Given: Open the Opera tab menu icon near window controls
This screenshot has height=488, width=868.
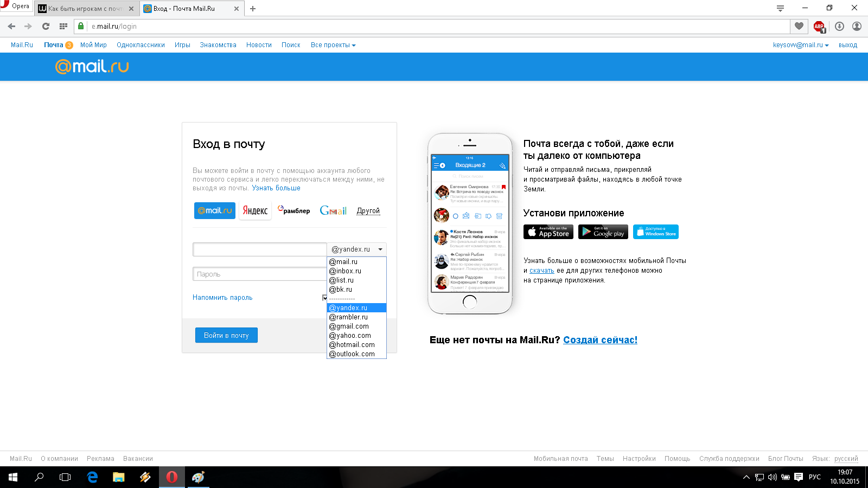Looking at the screenshot, I should 780,8.
